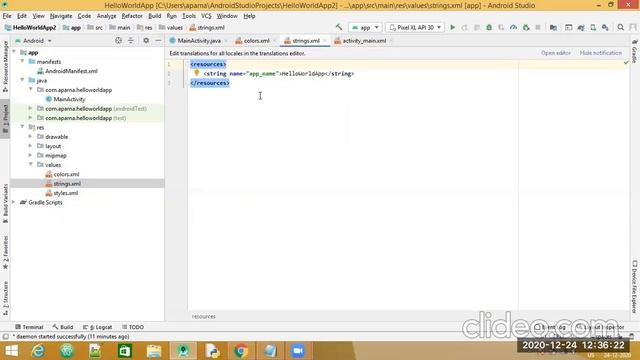
Task: Switch to activity_main.xml tab
Action: point(364,40)
